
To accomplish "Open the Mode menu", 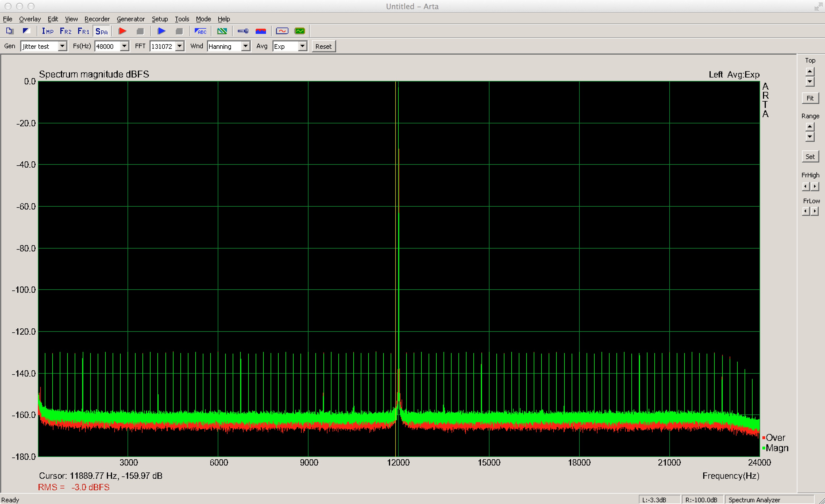I will point(203,19).
